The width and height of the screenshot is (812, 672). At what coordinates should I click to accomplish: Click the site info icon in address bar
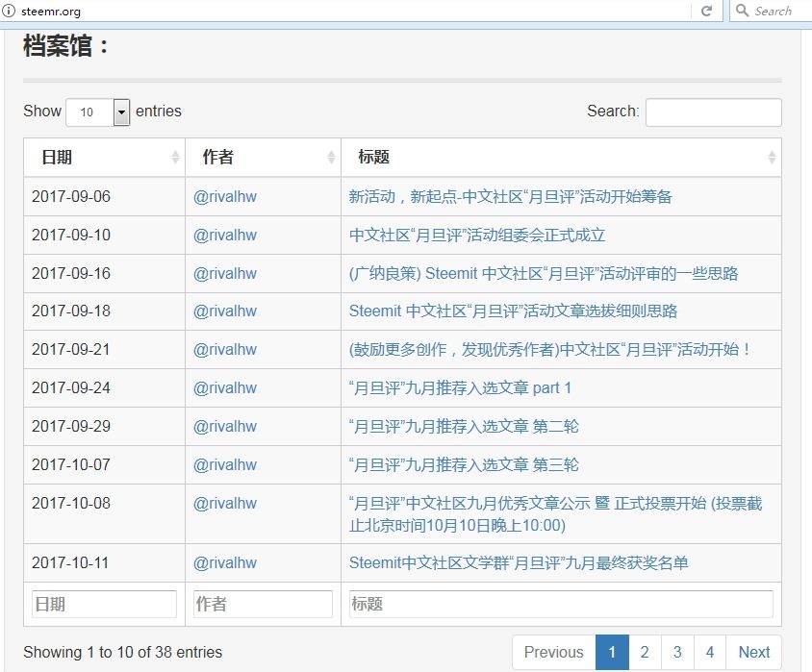(x=9, y=12)
